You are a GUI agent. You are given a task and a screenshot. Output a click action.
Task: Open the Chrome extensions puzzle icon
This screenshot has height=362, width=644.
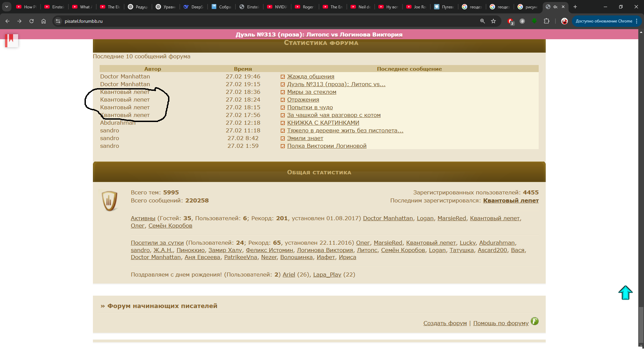[547, 21]
